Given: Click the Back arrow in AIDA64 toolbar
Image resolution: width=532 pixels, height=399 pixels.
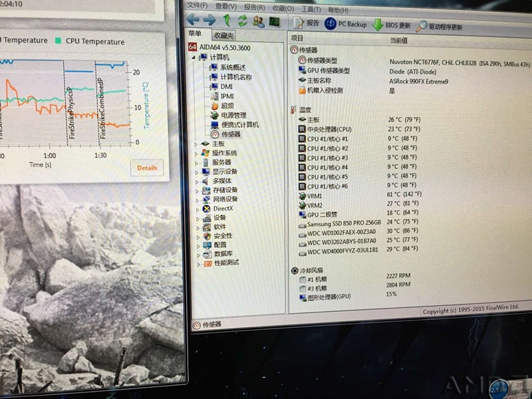Looking at the screenshot, I should click(x=193, y=19).
